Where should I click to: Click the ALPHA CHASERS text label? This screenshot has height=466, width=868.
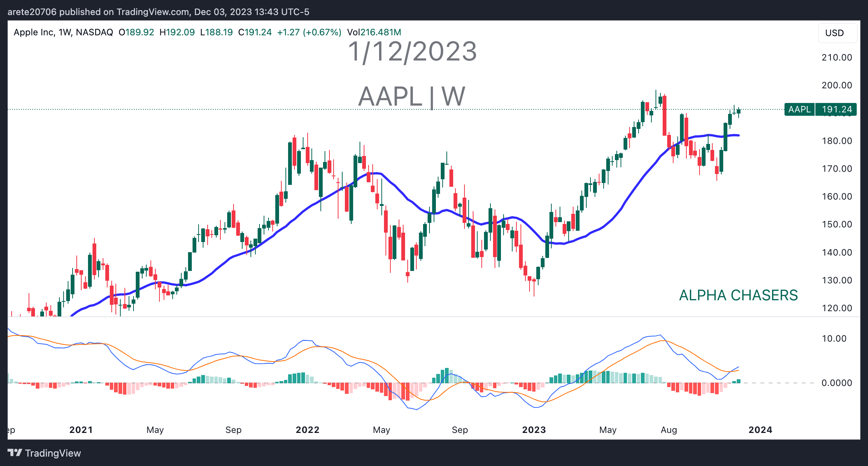[x=738, y=295]
